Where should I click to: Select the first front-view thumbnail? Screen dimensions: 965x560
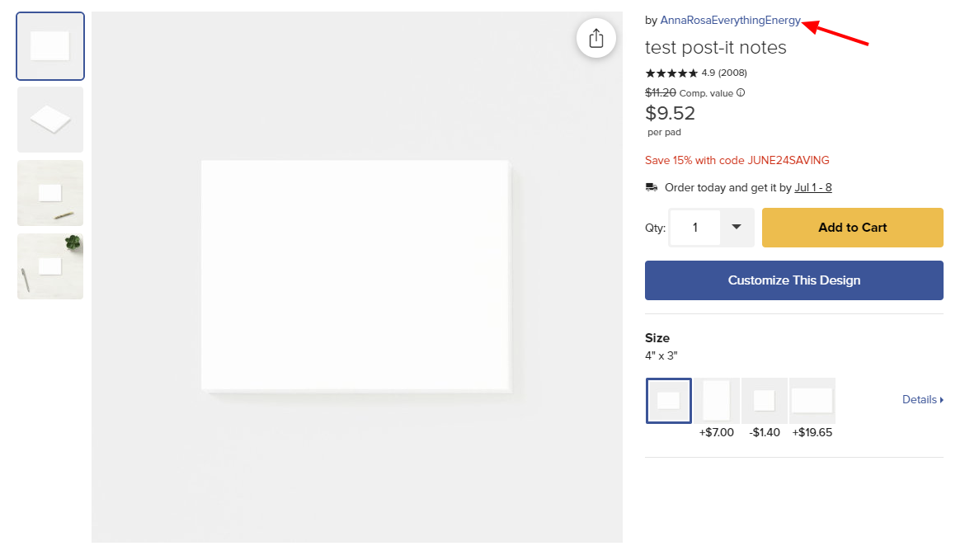[x=50, y=46]
